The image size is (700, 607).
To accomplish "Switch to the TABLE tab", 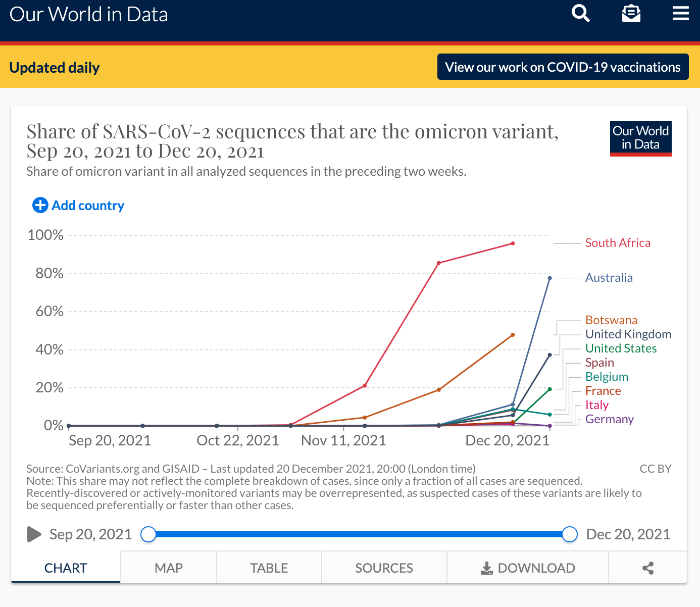I will click(269, 568).
